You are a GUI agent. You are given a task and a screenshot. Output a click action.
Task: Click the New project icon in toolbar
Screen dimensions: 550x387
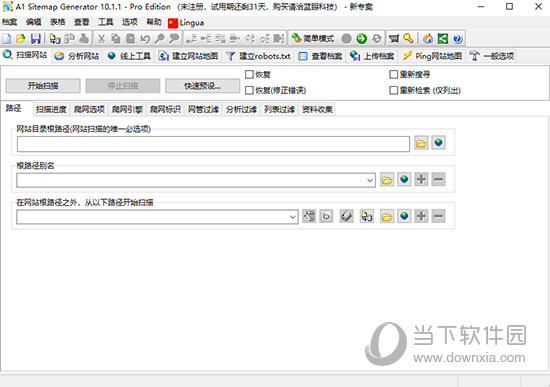coord(7,38)
